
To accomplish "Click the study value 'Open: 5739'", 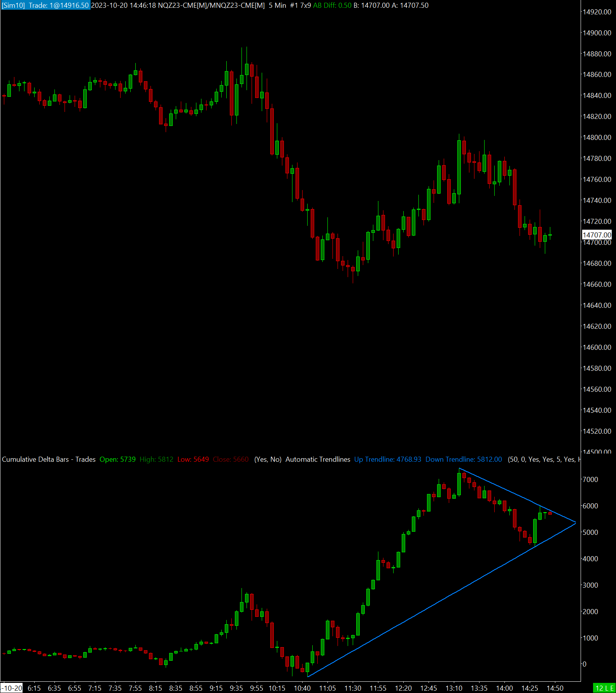I will click(x=117, y=459).
